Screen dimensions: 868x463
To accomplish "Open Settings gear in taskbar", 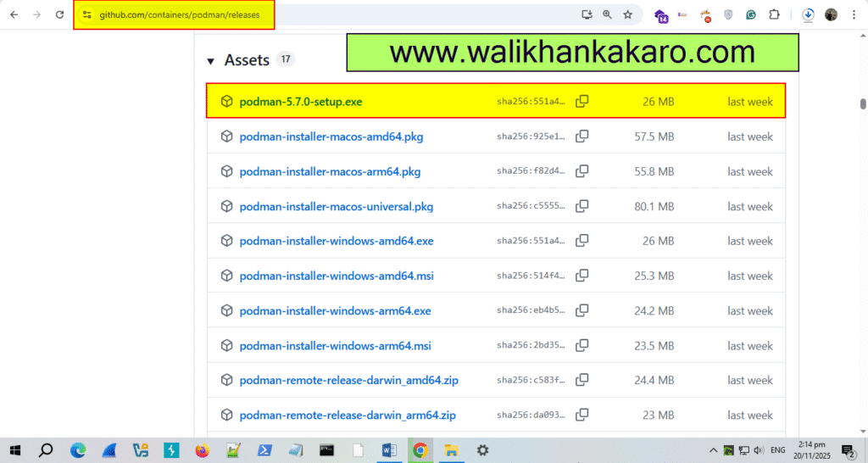I will pos(482,450).
